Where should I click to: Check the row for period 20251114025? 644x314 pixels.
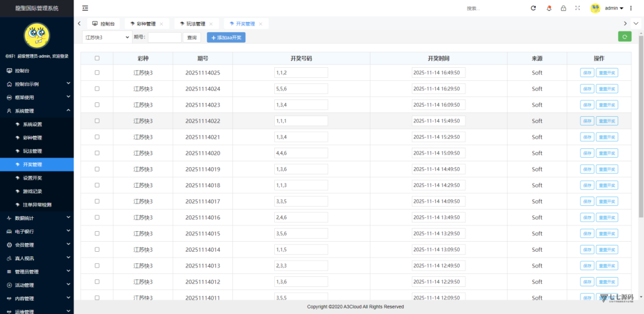[x=97, y=72]
